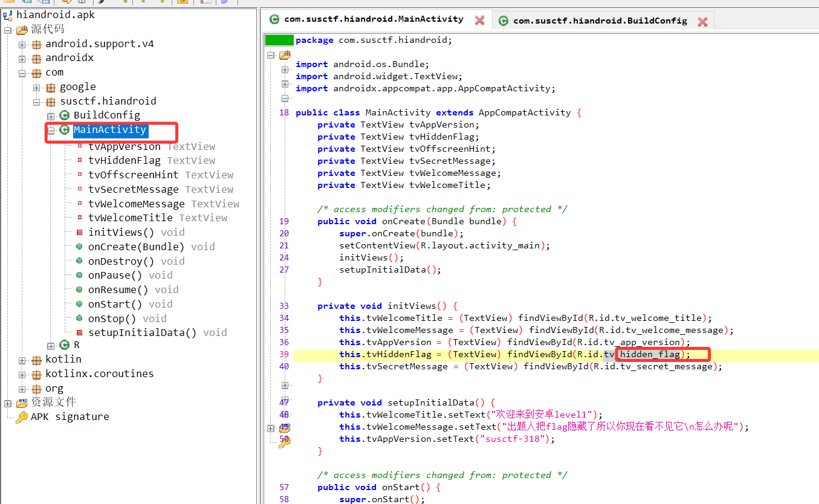
Task: Select the MainActivity editor tab
Action: point(373,19)
